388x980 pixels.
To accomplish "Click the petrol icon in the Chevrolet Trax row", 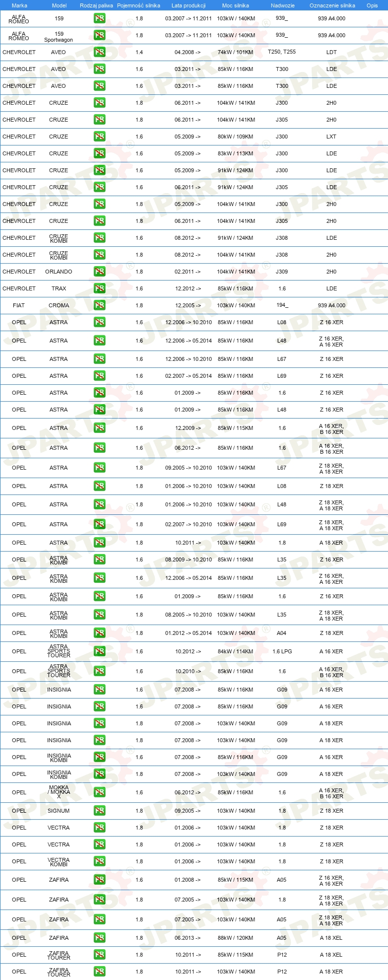I will 99,288.
